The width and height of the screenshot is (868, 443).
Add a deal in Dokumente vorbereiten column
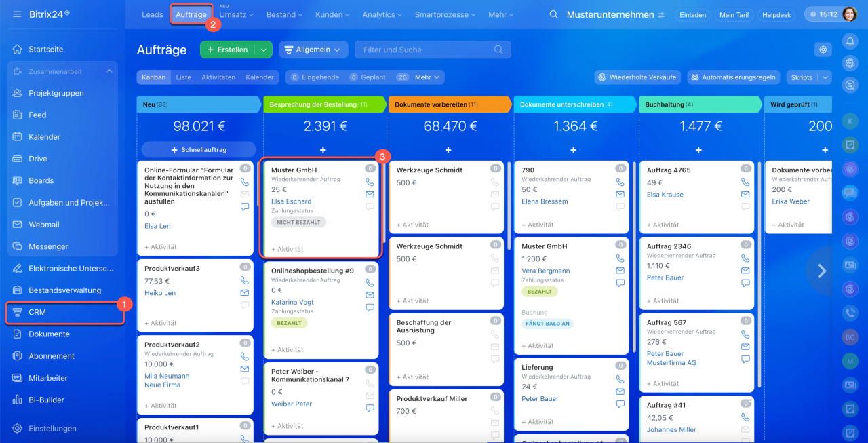(448, 149)
